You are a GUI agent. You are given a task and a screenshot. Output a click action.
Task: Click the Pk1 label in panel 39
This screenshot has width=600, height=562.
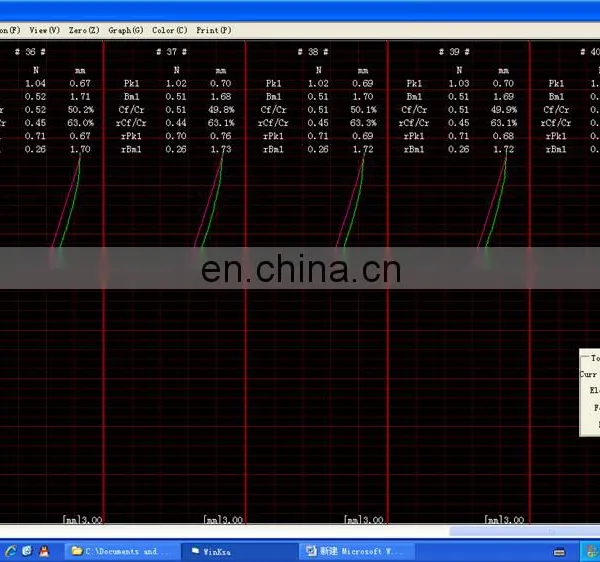pyautogui.click(x=414, y=83)
